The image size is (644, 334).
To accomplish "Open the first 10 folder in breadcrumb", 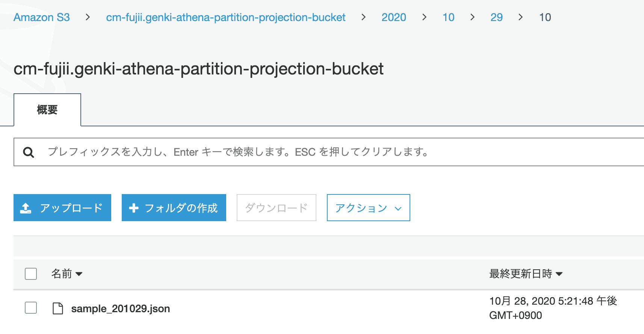I will tap(448, 17).
